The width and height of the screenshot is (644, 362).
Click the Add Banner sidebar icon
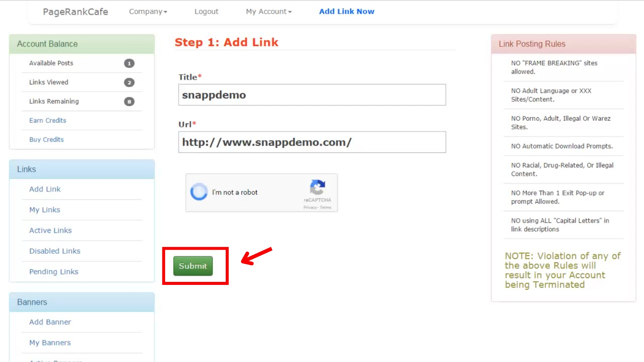(x=50, y=322)
